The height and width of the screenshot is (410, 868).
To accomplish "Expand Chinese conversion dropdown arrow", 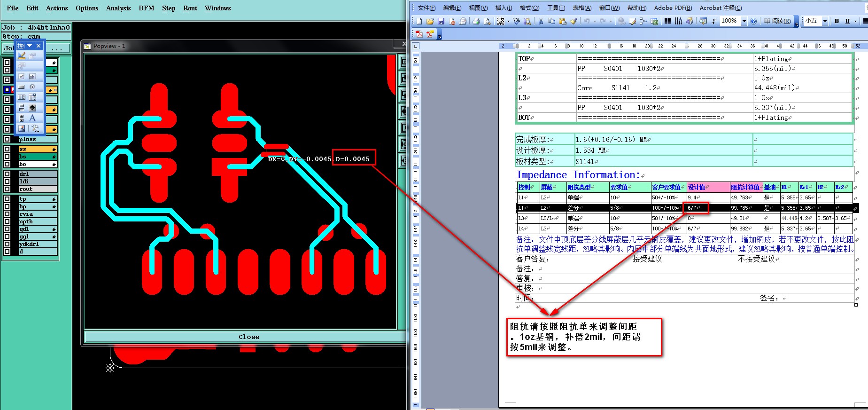I will click(508, 21).
